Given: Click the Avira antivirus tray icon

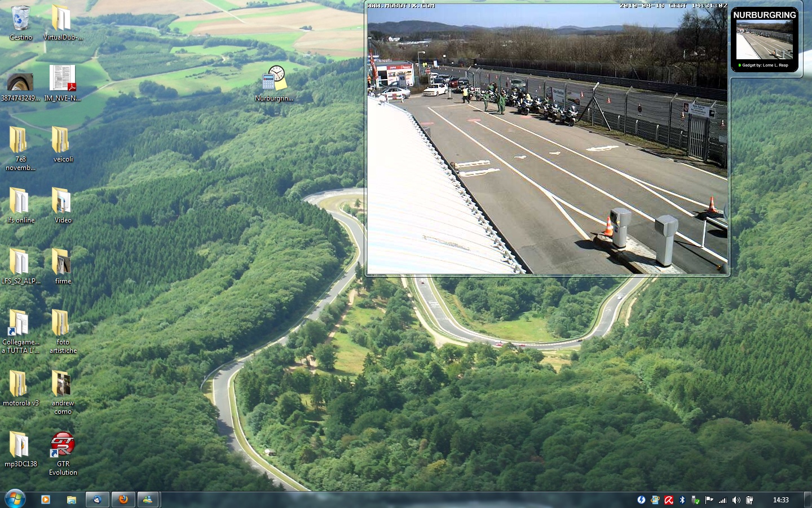Looking at the screenshot, I should point(669,500).
